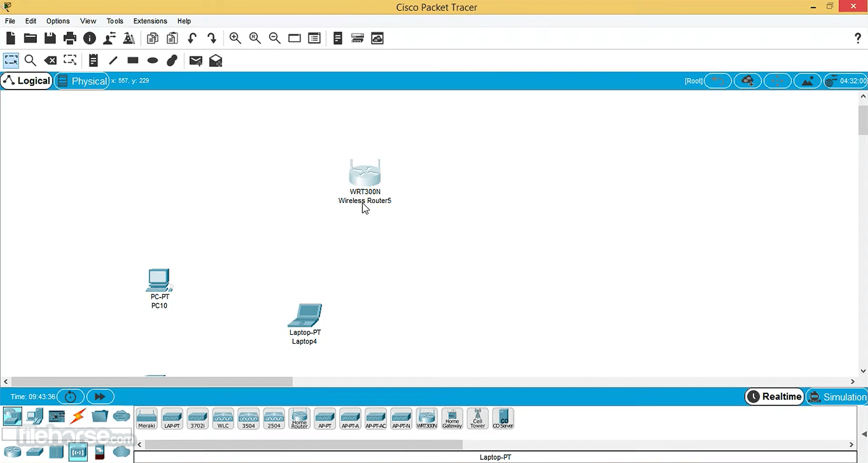Image resolution: width=868 pixels, height=463 pixels.
Task: Pick the LAP-PT access point
Action: point(172,418)
